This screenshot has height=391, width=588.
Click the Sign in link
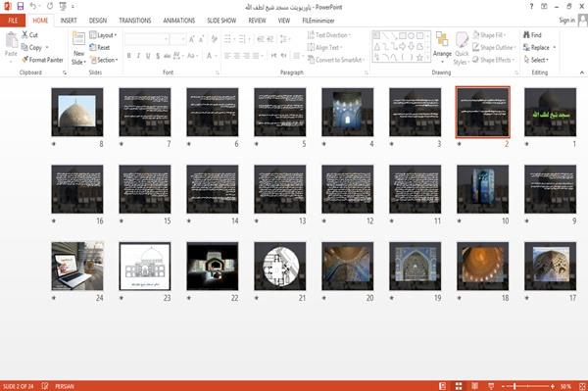[566, 21]
